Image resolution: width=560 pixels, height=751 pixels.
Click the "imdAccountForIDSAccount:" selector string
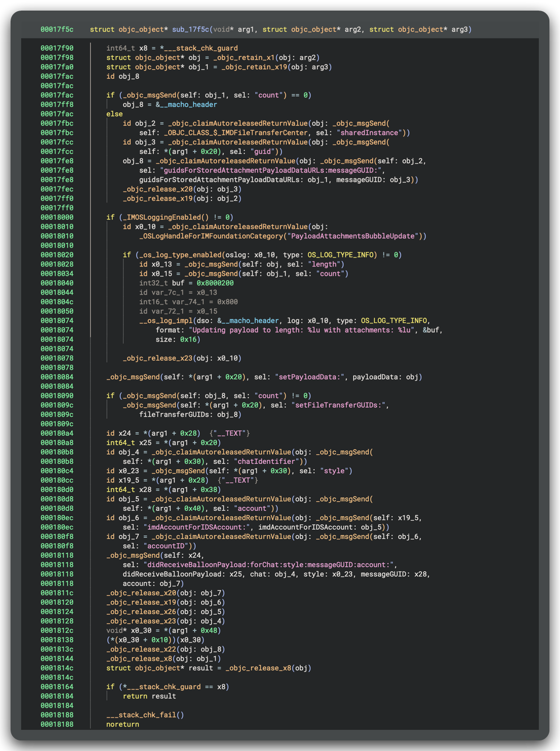tap(197, 527)
